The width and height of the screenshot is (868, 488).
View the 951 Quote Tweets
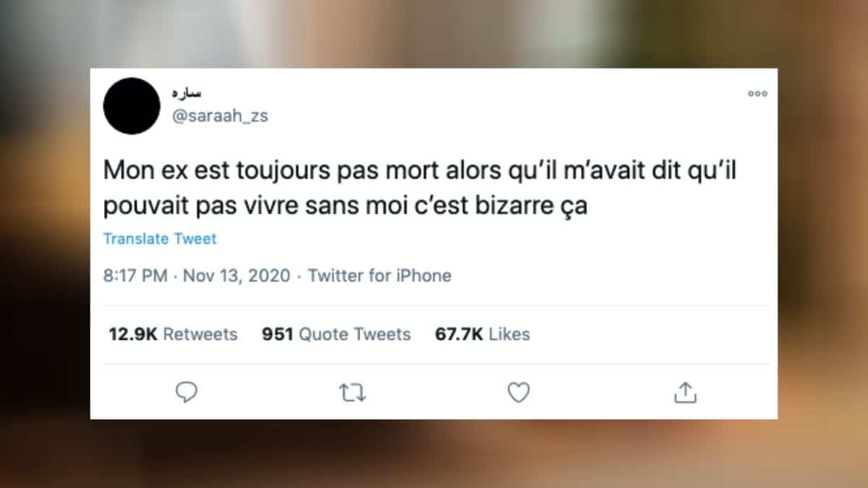coord(336,334)
